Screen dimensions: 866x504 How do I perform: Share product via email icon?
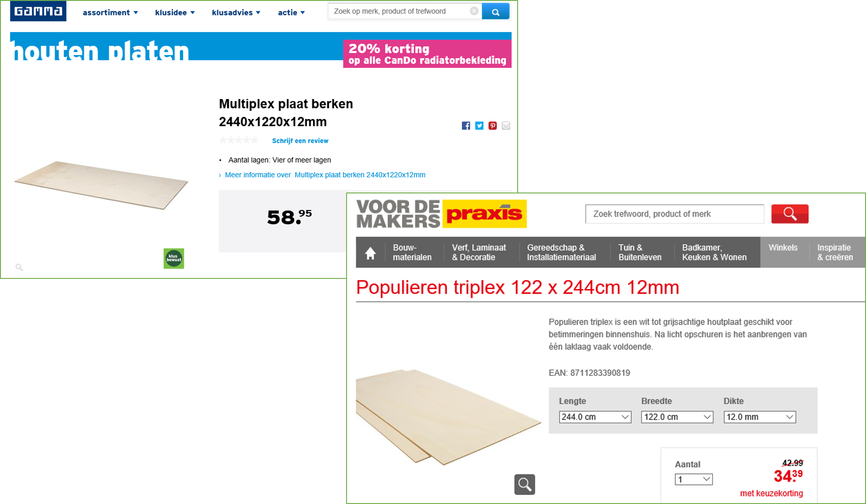pyautogui.click(x=506, y=126)
